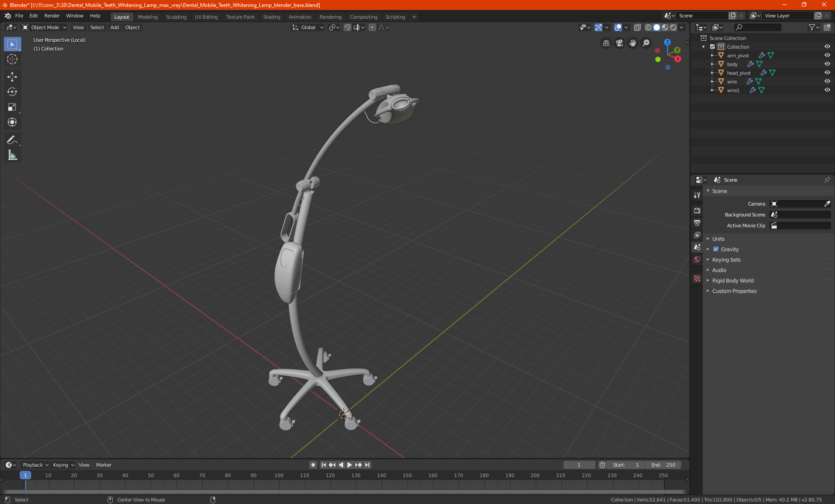Screen dimensions: 835x504
Task: Click the timeline frame 1 playhead marker
Action: 25,475
